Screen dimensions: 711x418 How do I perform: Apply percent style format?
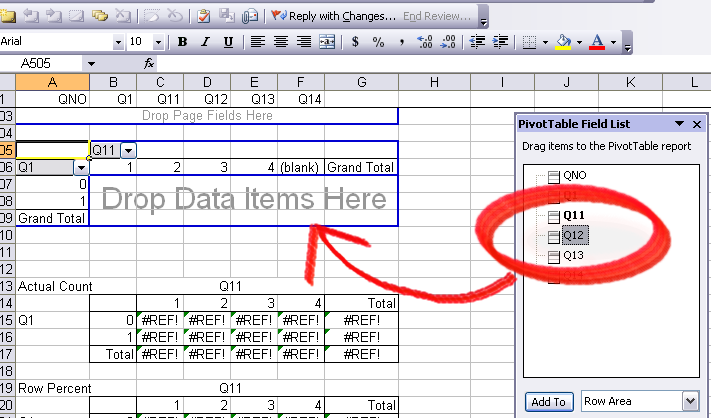[378, 42]
